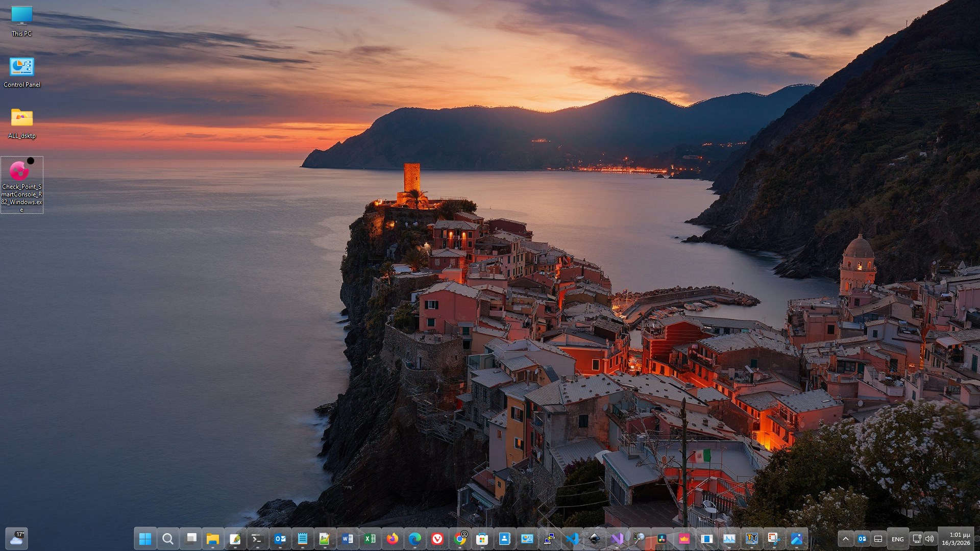Open Control Panel from the desktop
980x551 pixels.
(21, 67)
